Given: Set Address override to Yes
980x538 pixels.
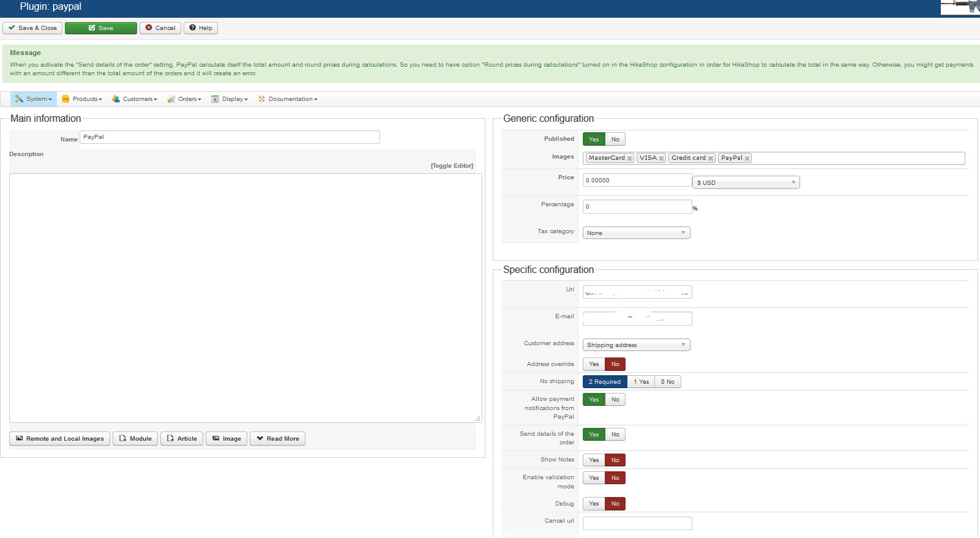Looking at the screenshot, I should 594,364.
